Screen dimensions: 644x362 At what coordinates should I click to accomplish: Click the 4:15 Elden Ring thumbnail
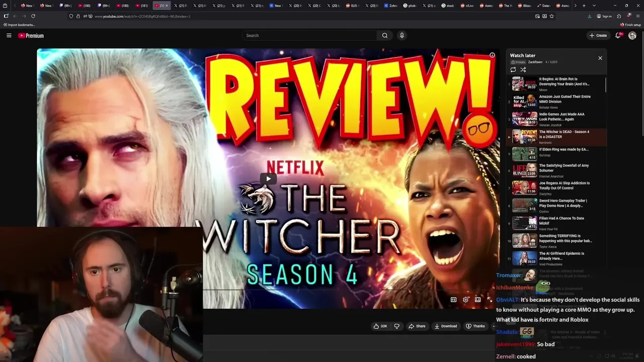pyautogui.click(x=524, y=153)
